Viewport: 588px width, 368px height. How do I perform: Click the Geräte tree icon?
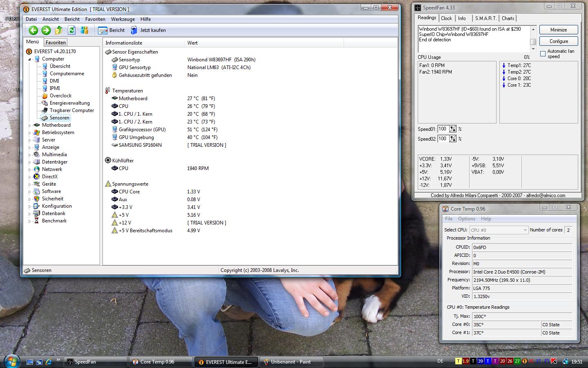click(x=37, y=184)
